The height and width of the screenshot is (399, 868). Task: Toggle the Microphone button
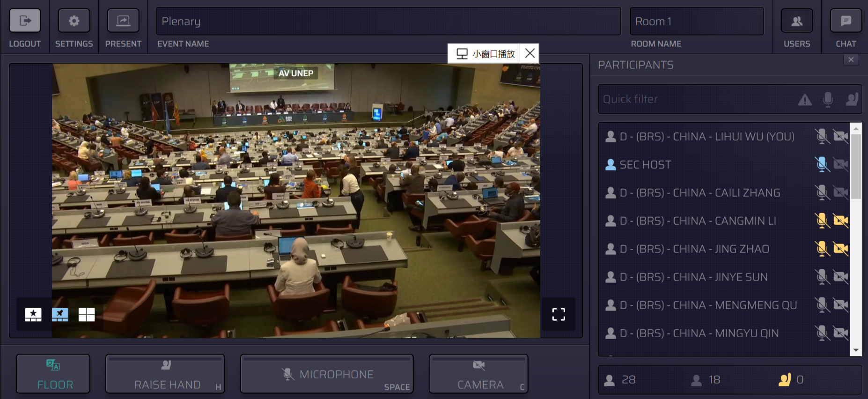(x=327, y=374)
